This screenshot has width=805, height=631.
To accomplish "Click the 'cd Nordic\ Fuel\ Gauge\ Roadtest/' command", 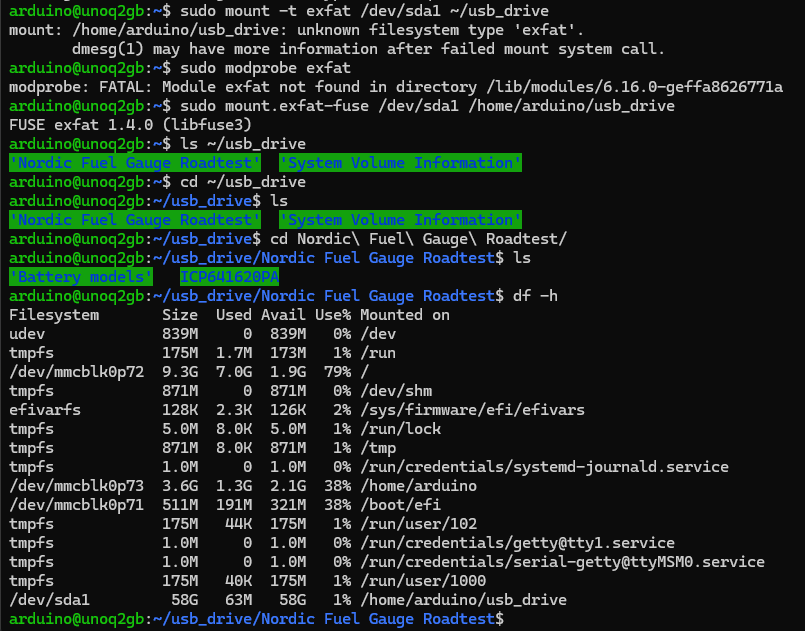I will [418, 239].
